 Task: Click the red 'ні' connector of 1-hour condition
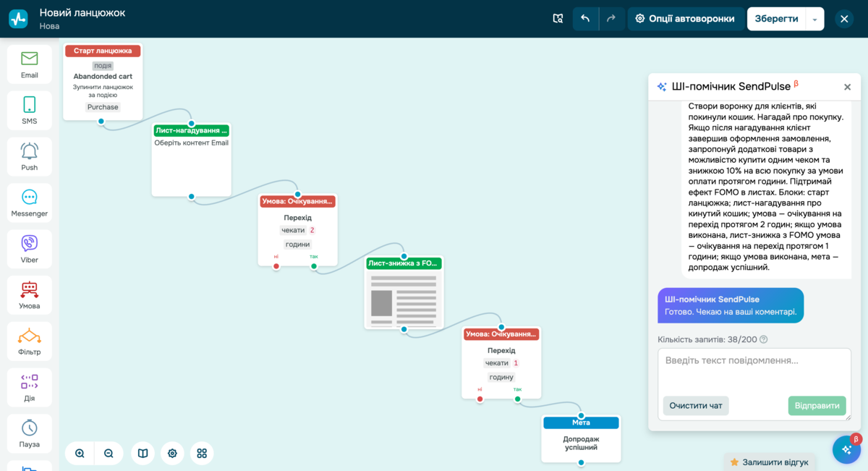click(480, 399)
